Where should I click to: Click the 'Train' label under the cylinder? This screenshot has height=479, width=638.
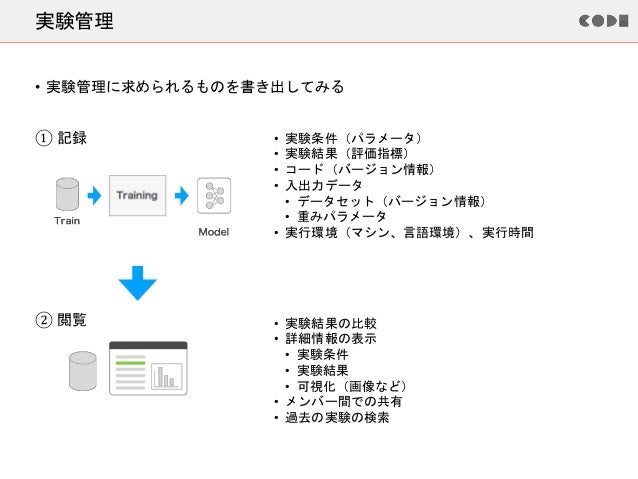tap(67, 221)
